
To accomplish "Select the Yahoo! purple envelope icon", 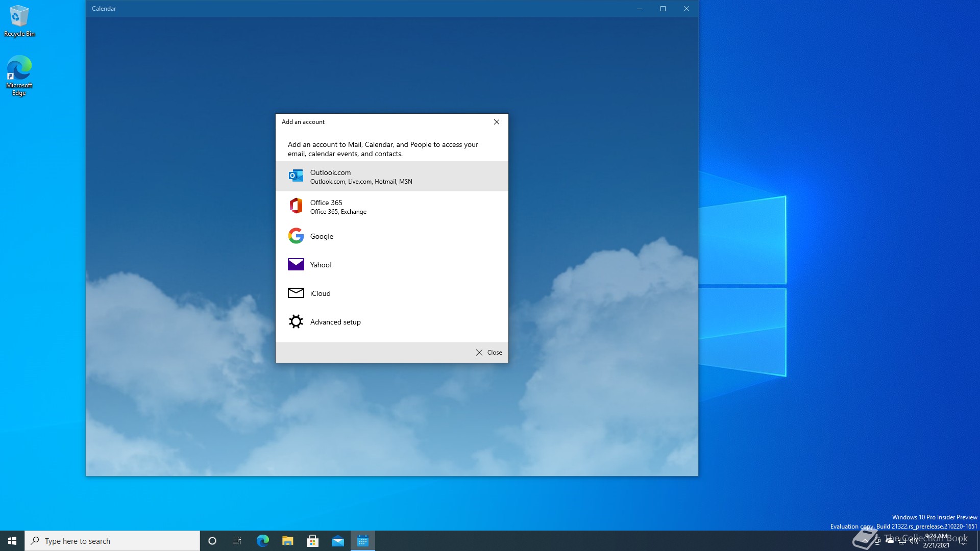I will tap(296, 264).
